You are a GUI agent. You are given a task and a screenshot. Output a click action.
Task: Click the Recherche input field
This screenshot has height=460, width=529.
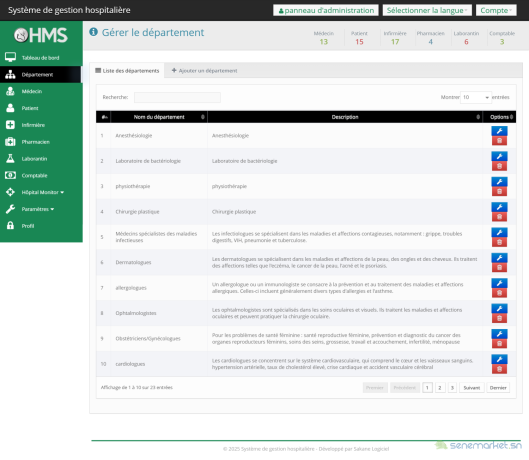pos(177,97)
